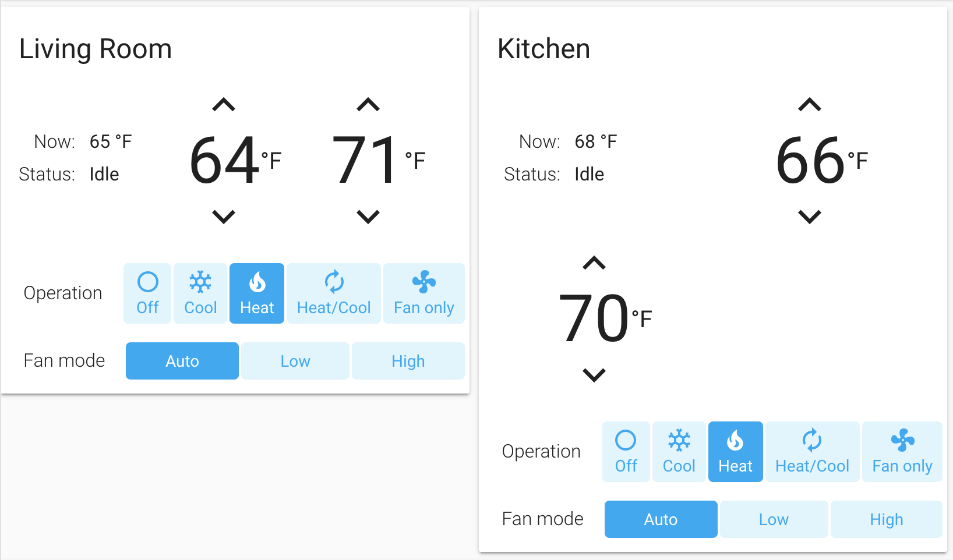Decrease Kitchen 70°F setpoint with down chevron

[594, 375]
